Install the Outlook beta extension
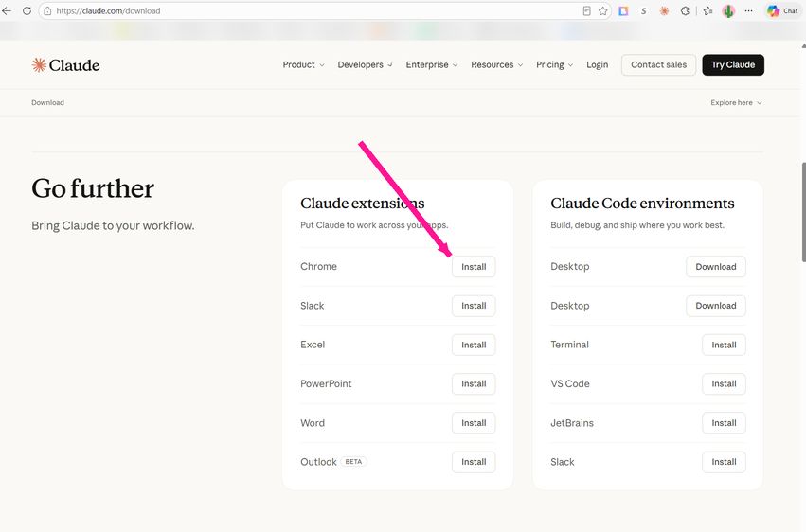The image size is (806, 532). 474,462
